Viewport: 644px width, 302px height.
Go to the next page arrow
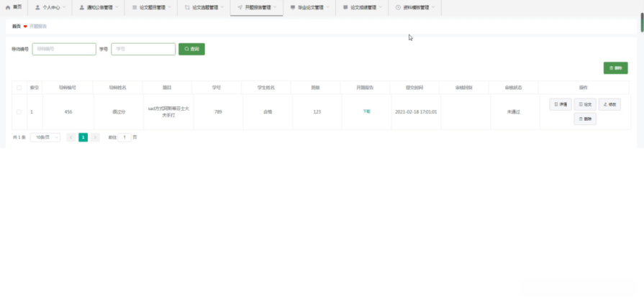(x=95, y=137)
